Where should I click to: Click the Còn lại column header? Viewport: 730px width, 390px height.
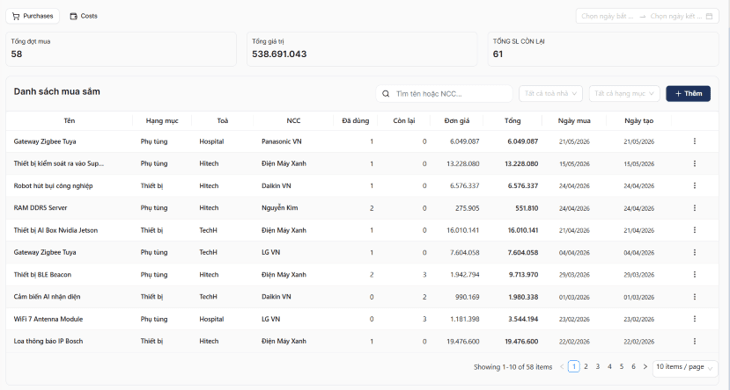click(404, 121)
